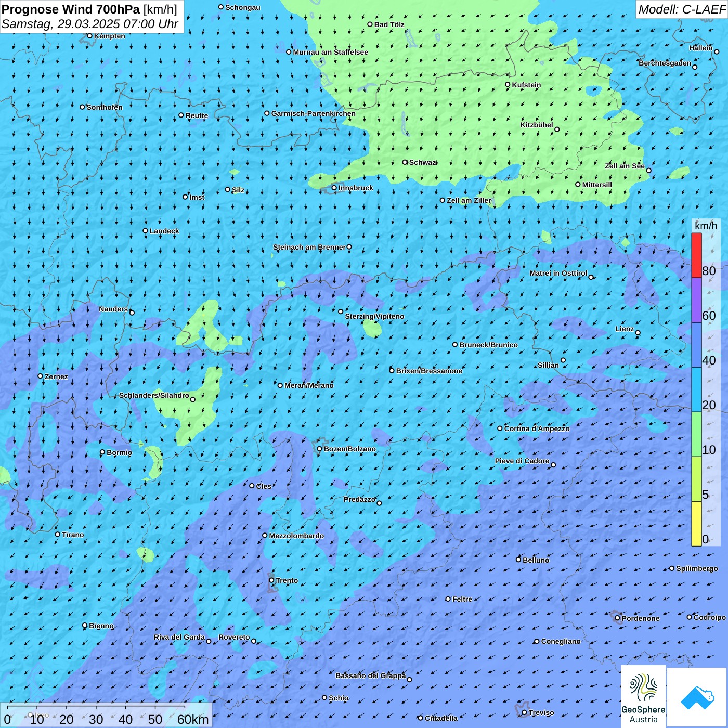Click the Bozen/Bolzano city marker
Image resolution: width=728 pixels, height=728 pixels.
(320, 449)
